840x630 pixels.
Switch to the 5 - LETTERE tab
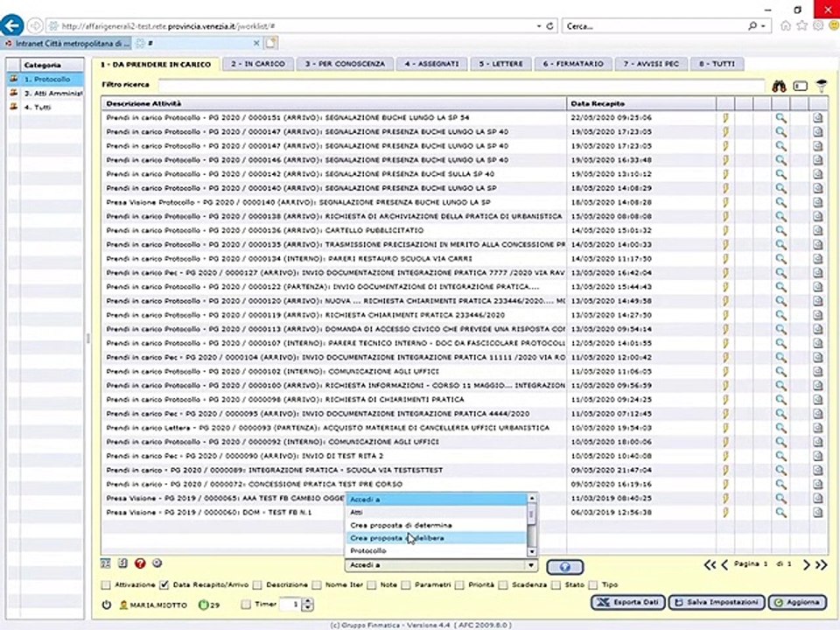[500, 64]
